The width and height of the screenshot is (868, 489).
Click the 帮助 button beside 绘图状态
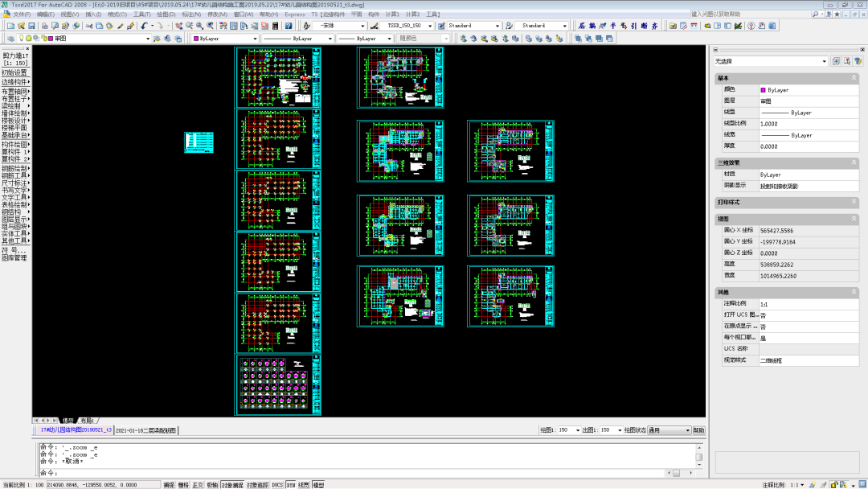[x=698, y=430]
